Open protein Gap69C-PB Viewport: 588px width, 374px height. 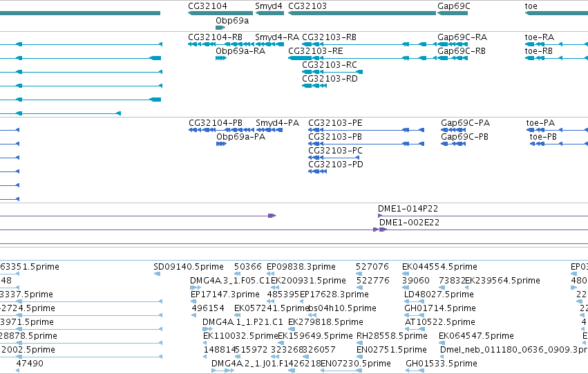click(x=464, y=137)
